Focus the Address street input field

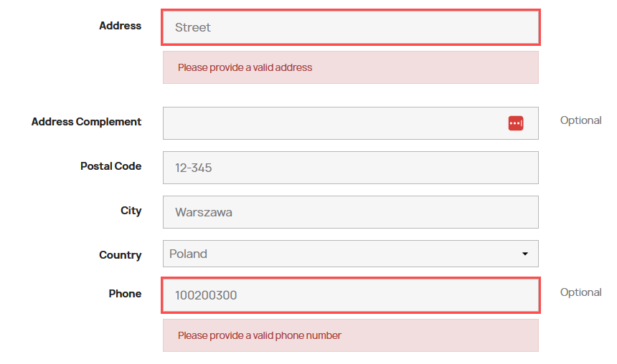[x=350, y=27]
